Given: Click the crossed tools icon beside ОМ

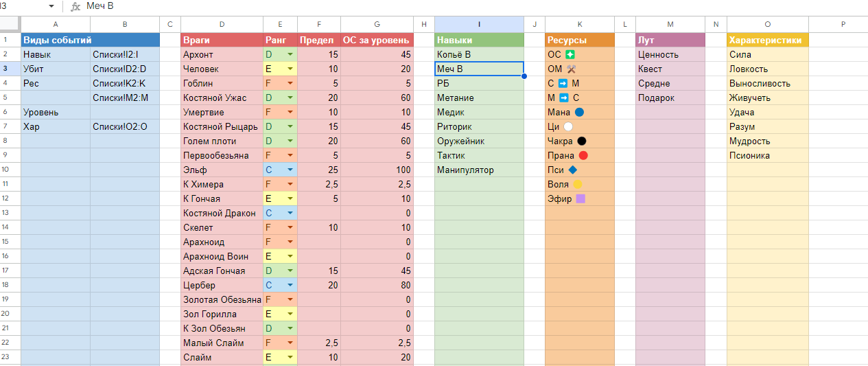Looking at the screenshot, I should tap(572, 69).
